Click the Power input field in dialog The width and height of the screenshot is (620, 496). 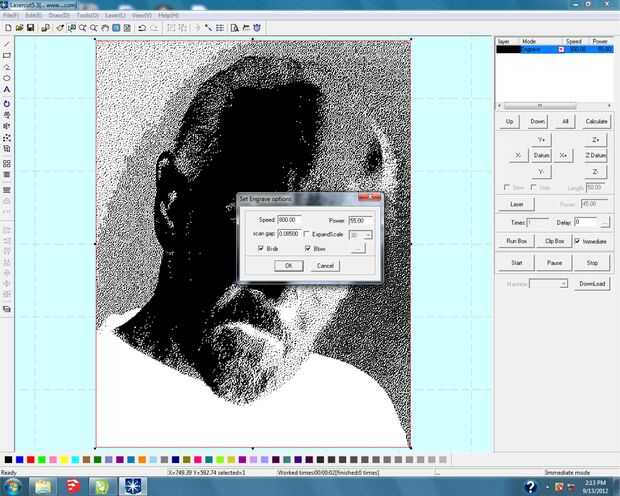tap(360, 220)
